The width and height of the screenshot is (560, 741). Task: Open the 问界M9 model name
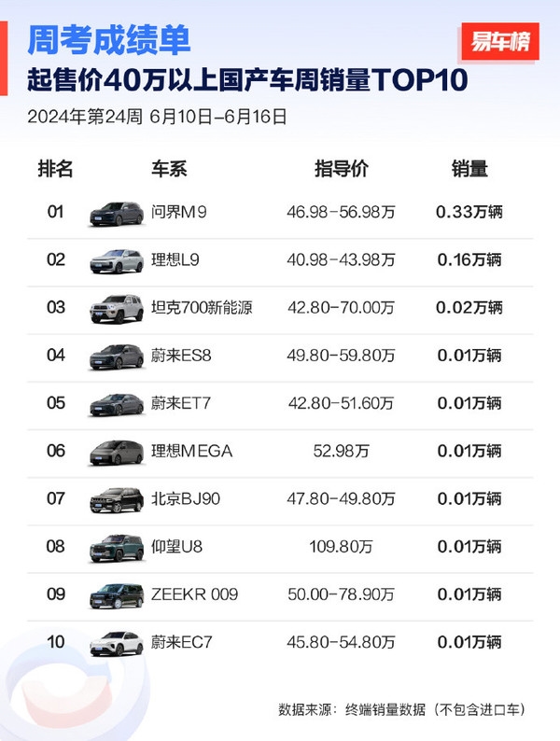click(178, 213)
